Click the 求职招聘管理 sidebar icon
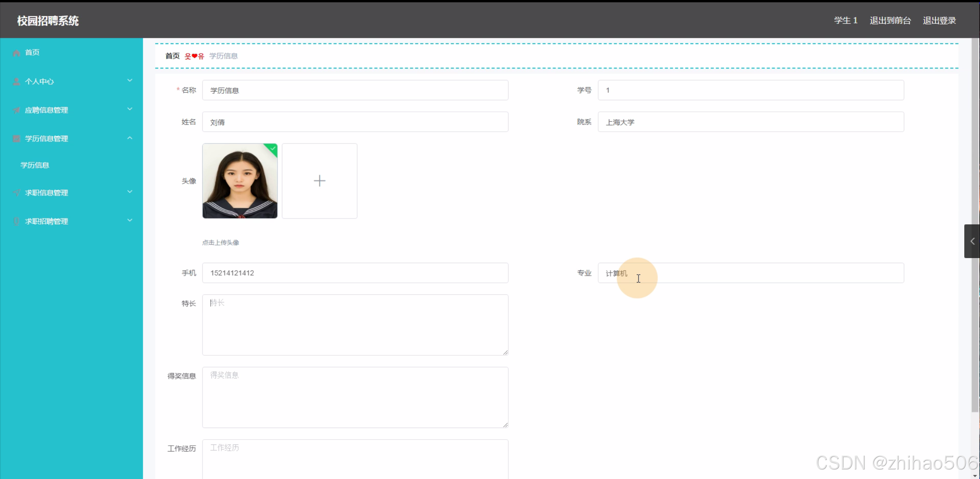The image size is (980, 479). coord(16,221)
